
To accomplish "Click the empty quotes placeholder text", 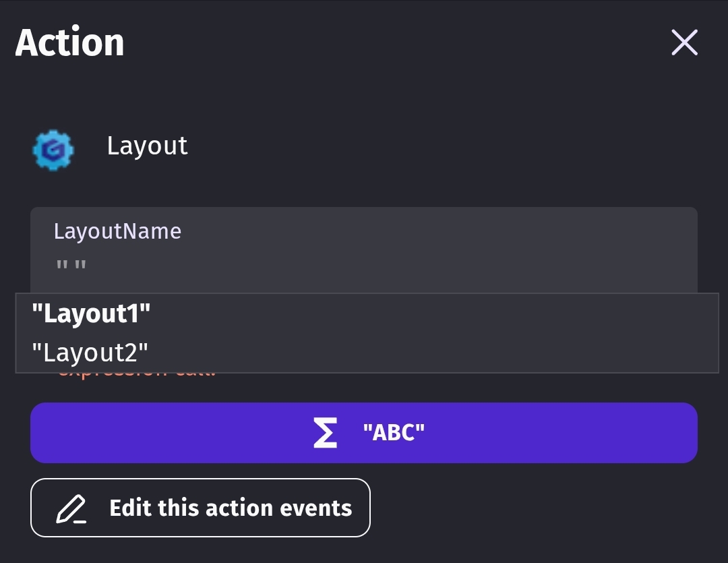I will point(71,266).
